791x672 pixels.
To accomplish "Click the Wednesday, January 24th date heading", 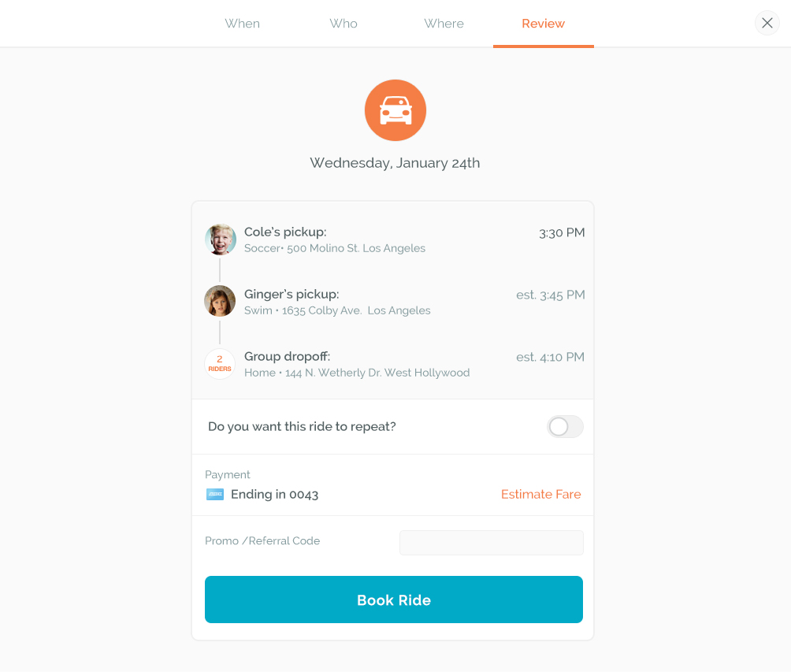I will (x=395, y=163).
